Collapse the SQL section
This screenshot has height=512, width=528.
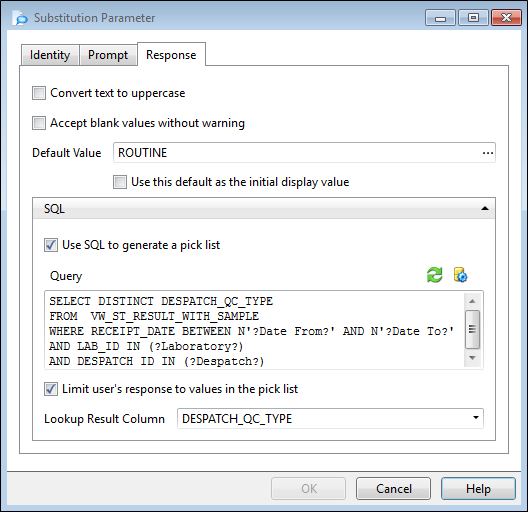(x=485, y=209)
